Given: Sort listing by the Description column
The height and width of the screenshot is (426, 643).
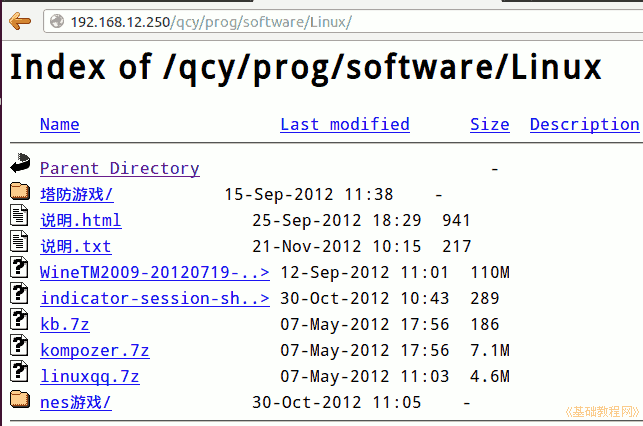Looking at the screenshot, I should [585, 125].
